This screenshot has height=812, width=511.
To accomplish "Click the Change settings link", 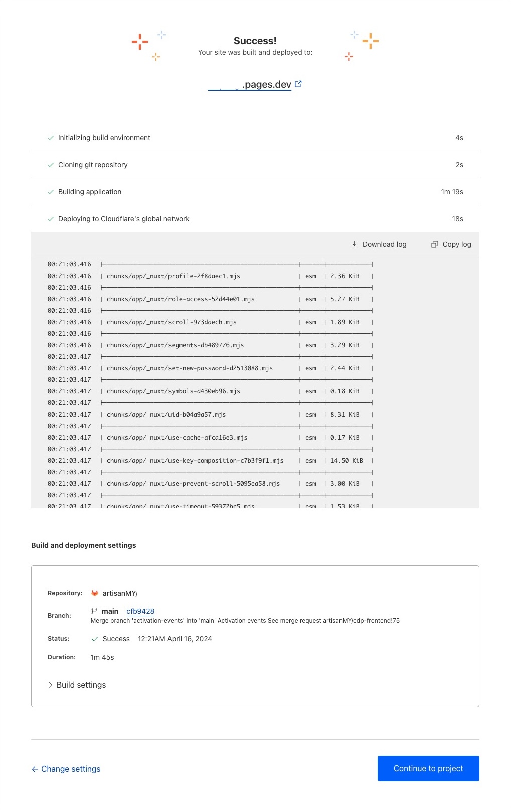I will tap(71, 769).
